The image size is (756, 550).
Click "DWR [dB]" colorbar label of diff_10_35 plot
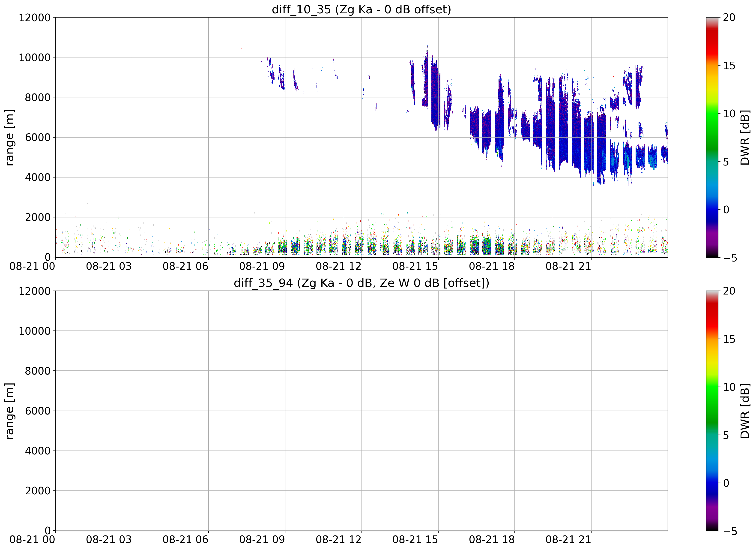coord(745,137)
